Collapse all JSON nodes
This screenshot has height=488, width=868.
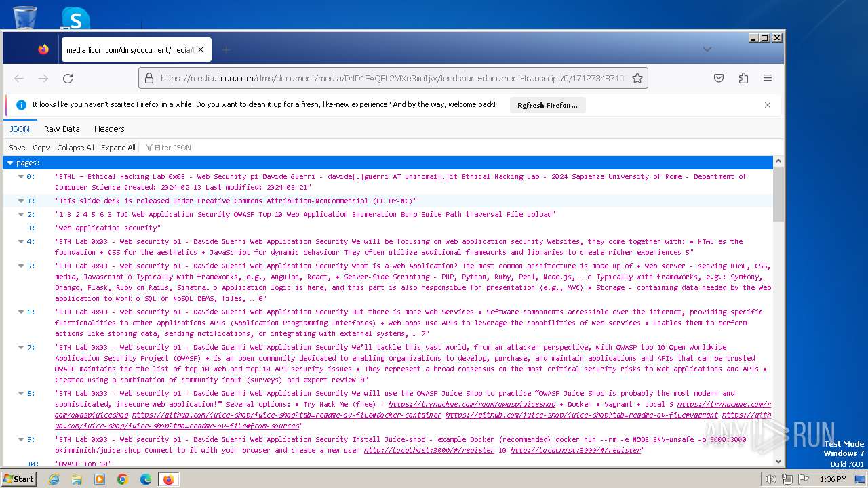75,148
